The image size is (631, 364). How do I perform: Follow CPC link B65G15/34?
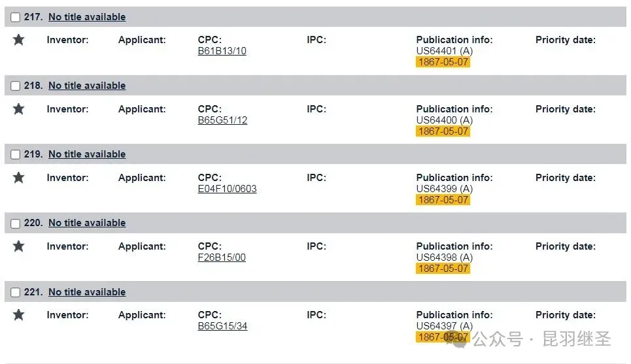[x=222, y=326]
